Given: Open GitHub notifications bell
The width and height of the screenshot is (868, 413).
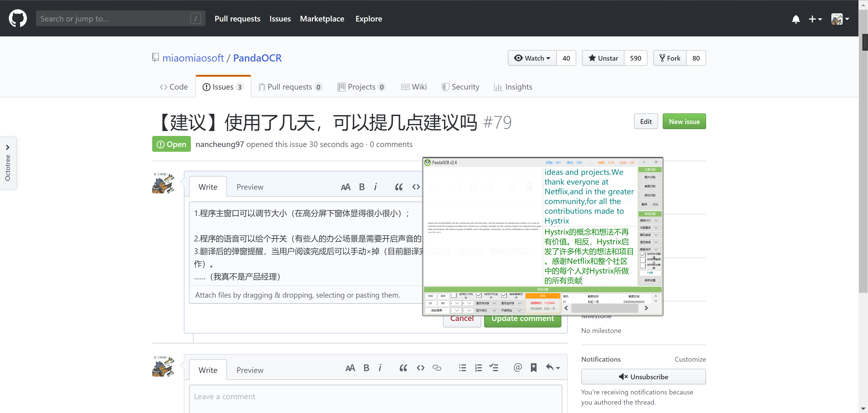Looking at the screenshot, I should pos(796,19).
